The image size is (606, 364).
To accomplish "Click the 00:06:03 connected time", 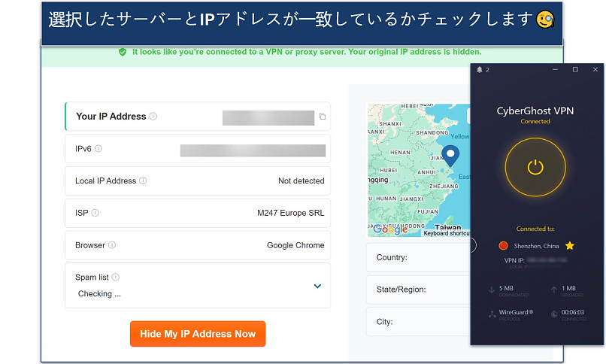I will pyautogui.click(x=573, y=312).
